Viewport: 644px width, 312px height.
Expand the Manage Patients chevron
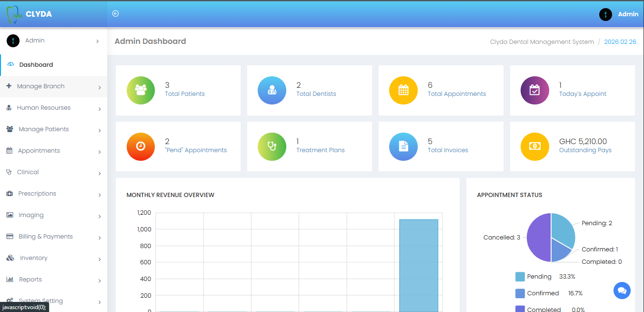click(x=100, y=130)
